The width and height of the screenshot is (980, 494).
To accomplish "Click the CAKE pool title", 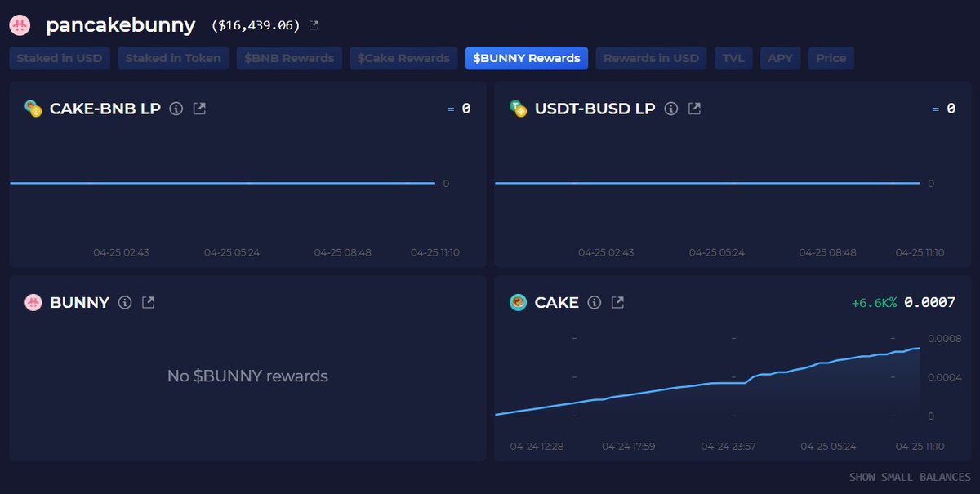I will 557,302.
